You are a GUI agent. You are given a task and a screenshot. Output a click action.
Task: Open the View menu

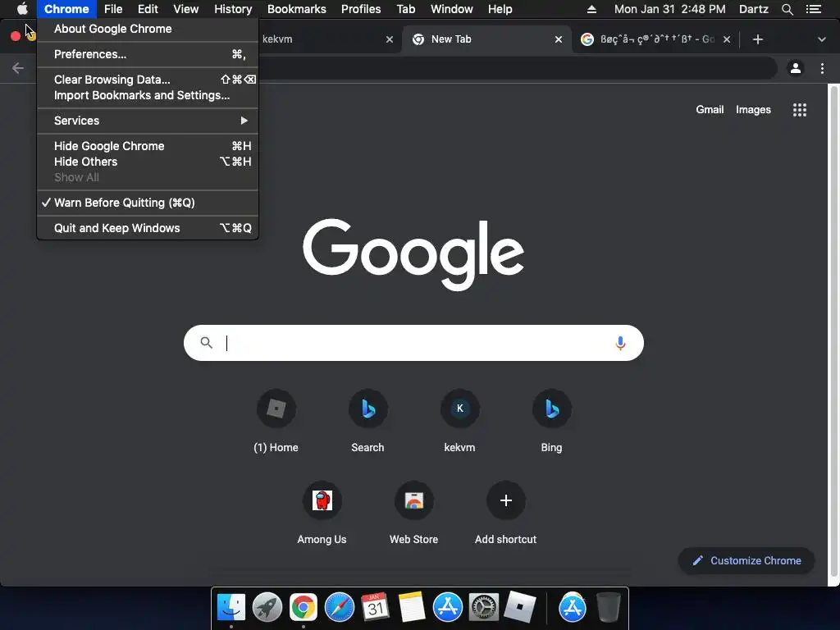[186, 9]
